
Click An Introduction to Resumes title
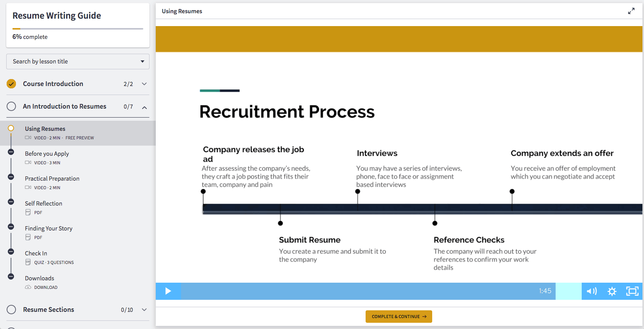point(65,106)
